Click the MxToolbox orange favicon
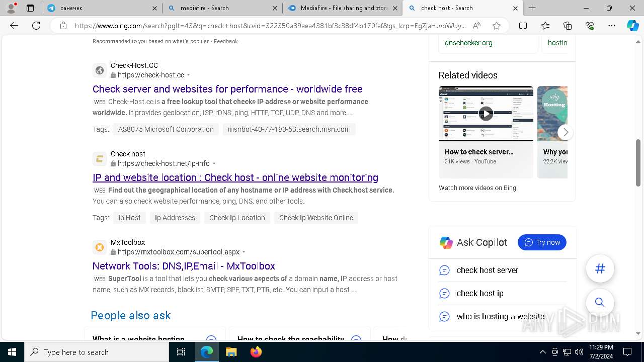The height and width of the screenshot is (362, 644). [x=100, y=247]
